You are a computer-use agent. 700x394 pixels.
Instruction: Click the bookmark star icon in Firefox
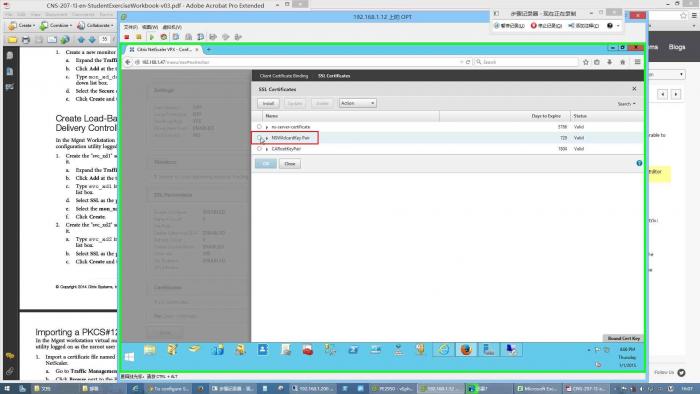[x=586, y=62]
